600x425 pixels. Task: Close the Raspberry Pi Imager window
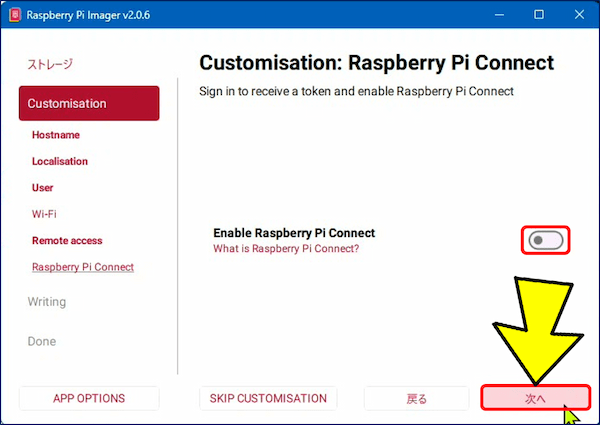click(x=579, y=15)
